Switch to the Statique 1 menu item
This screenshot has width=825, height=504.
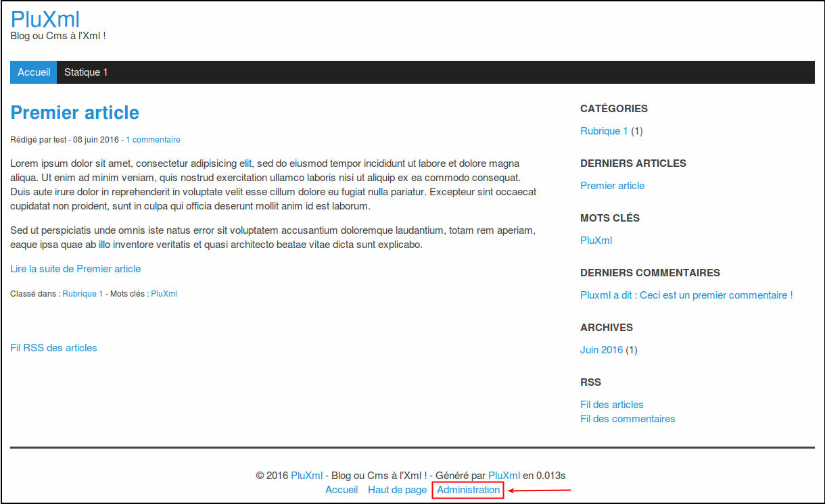[86, 72]
